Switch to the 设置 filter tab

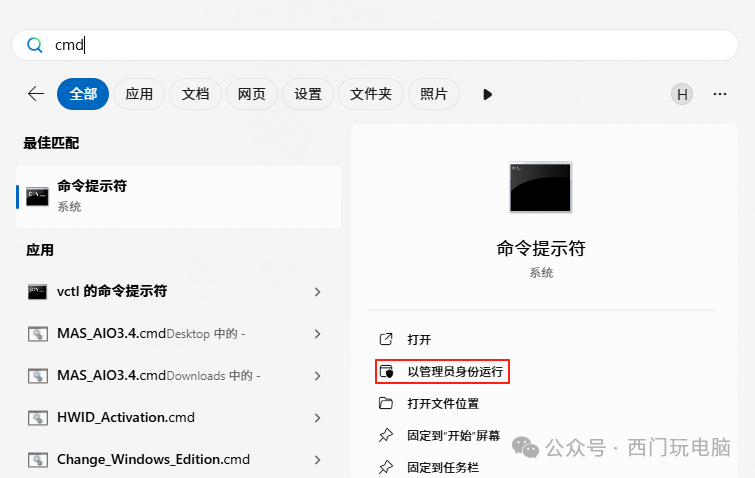308,94
